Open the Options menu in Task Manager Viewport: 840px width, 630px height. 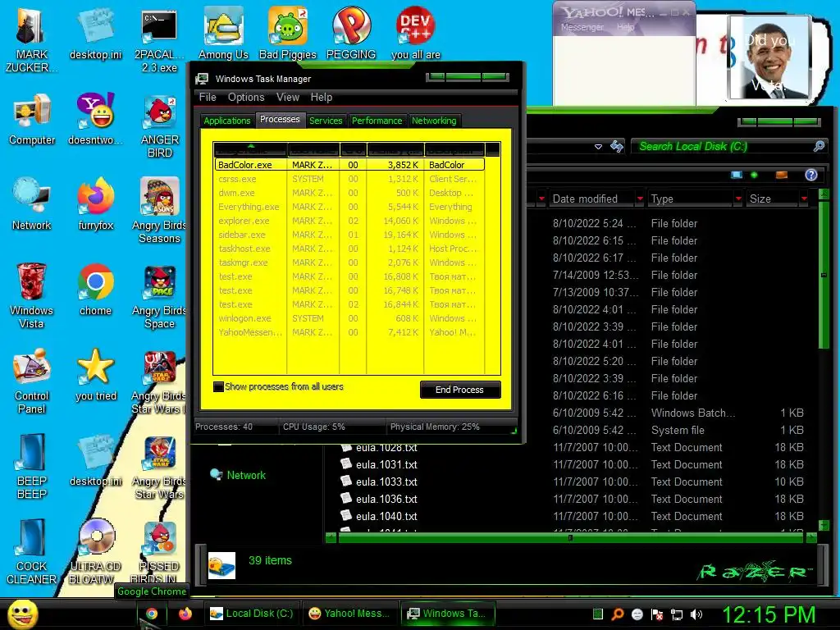tap(246, 97)
